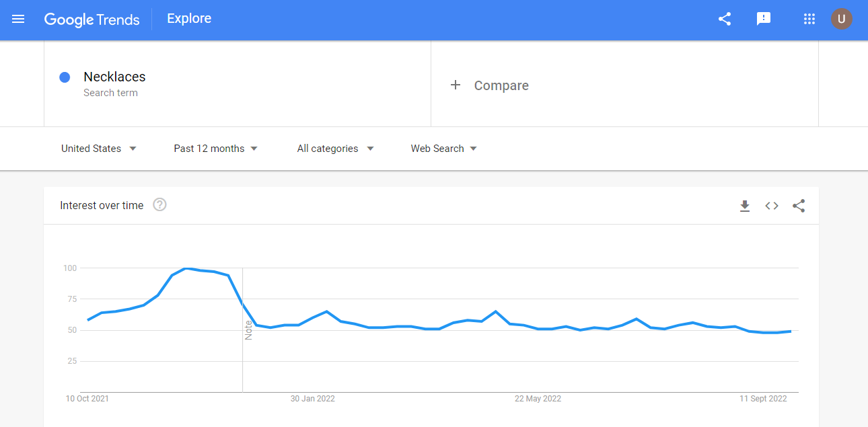Download the Interest over time CSV

coord(745,206)
